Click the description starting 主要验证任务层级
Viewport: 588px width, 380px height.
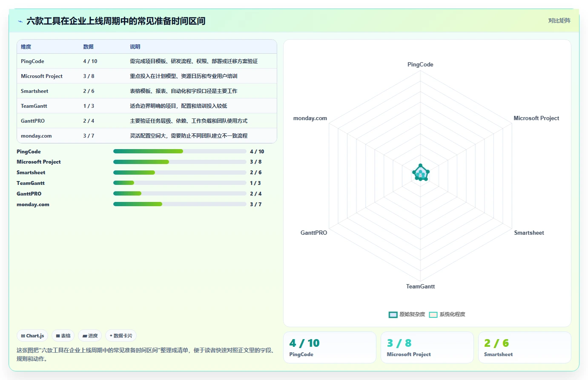point(189,121)
